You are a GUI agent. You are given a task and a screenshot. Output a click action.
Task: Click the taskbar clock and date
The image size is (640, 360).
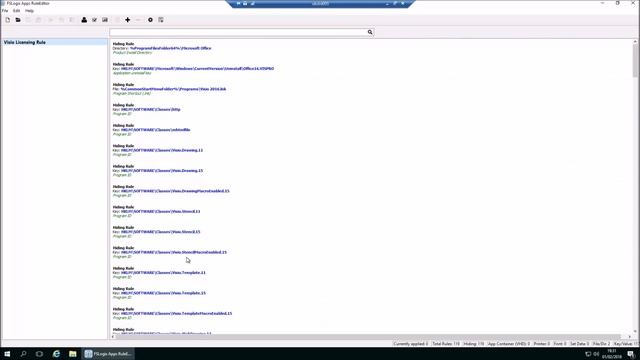tap(612, 354)
